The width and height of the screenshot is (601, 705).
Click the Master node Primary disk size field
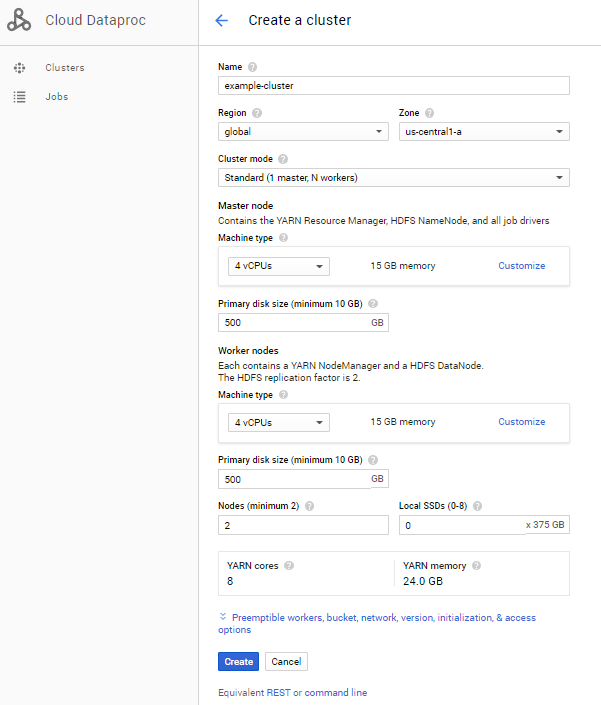pyautogui.click(x=303, y=322)
